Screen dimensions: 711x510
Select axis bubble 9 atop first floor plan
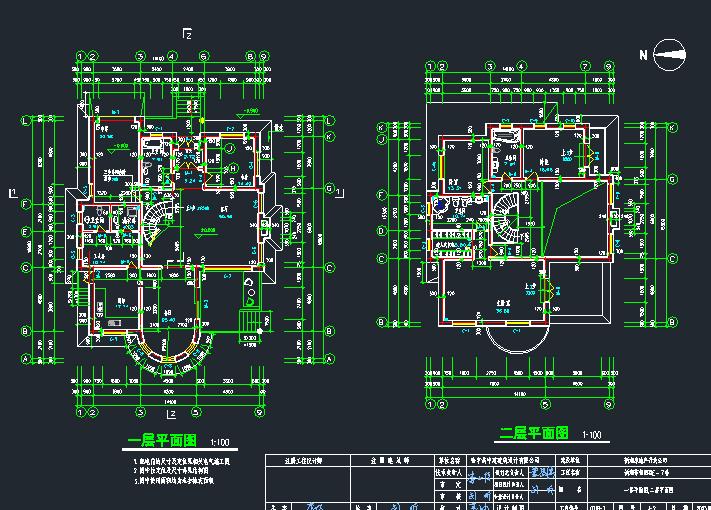pyautogui.click(x=262, y=56)
